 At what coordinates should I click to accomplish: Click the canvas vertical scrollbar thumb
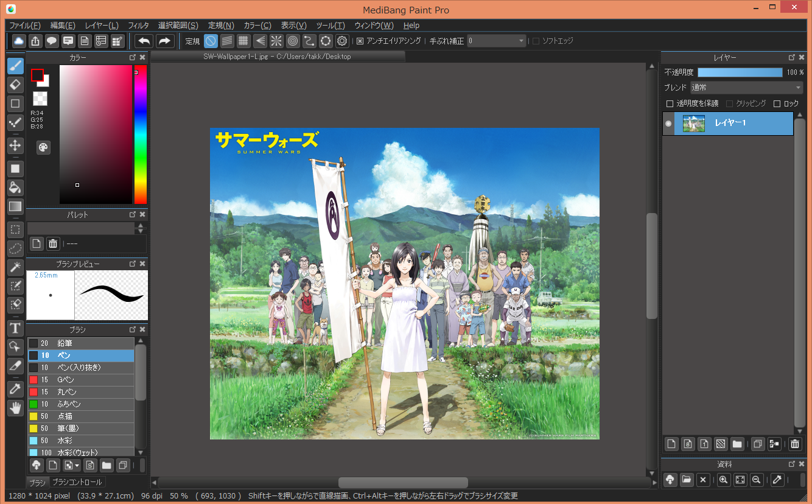click(651, 266)
